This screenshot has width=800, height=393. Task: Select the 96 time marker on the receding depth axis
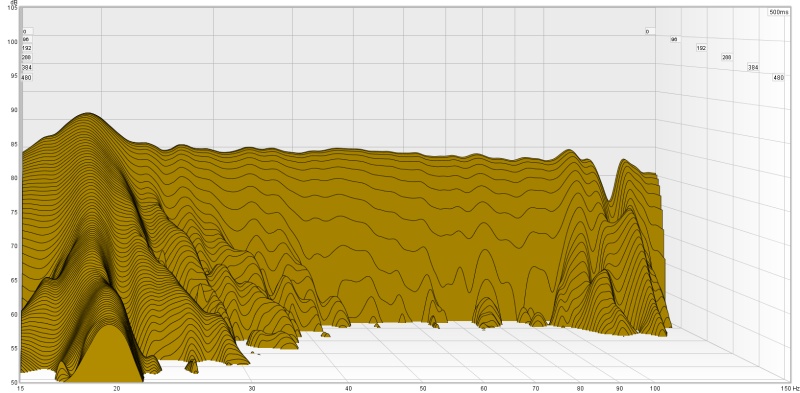coord(674,39)
